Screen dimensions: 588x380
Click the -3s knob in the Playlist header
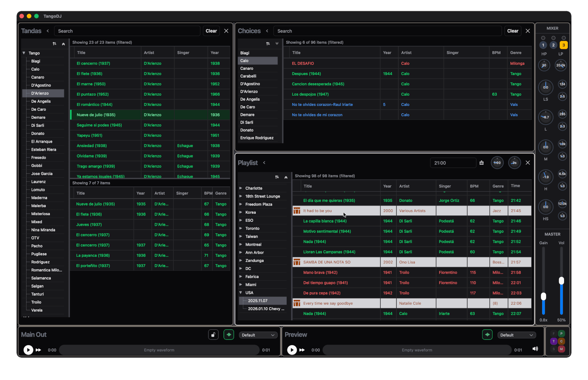point(514,162)
